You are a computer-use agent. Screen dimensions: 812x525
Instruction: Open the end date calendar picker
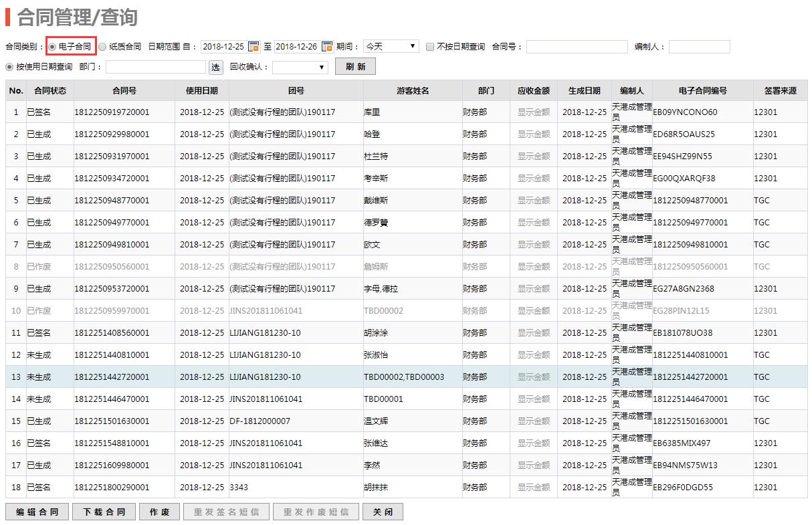(327, 47)
